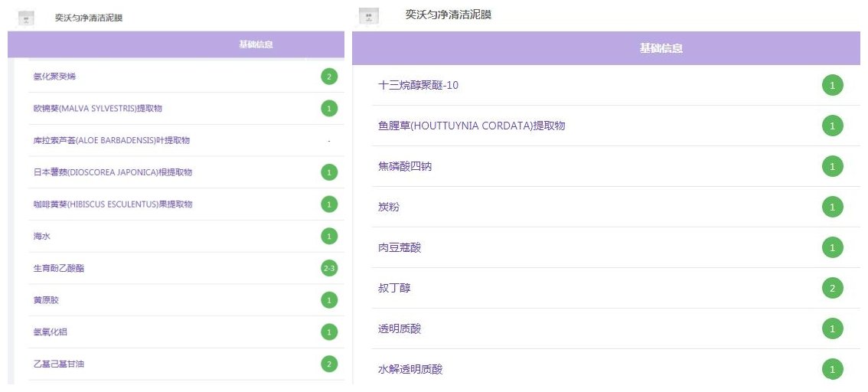Viewport: 868px width, 392px height.
Task: Click the 肉豆蔻酸 ingredient name
Action: [400, 248]
